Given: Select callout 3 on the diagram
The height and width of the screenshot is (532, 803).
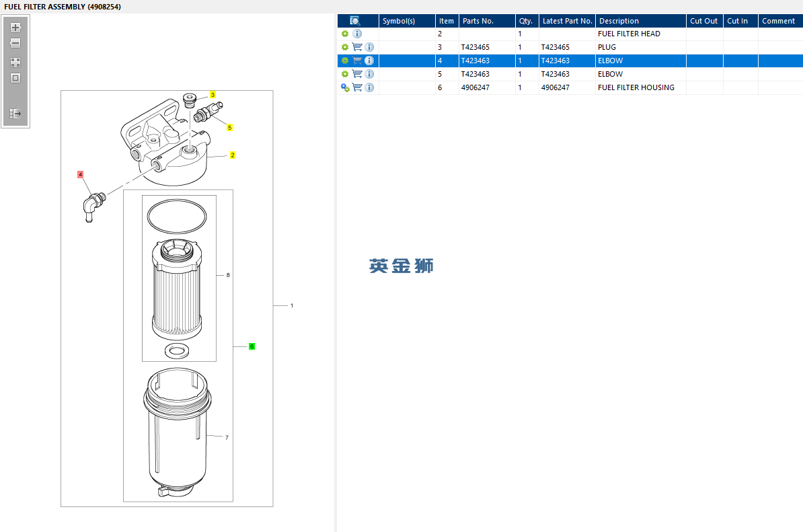Looking at the screenshot, I should (x=213, y=95).
